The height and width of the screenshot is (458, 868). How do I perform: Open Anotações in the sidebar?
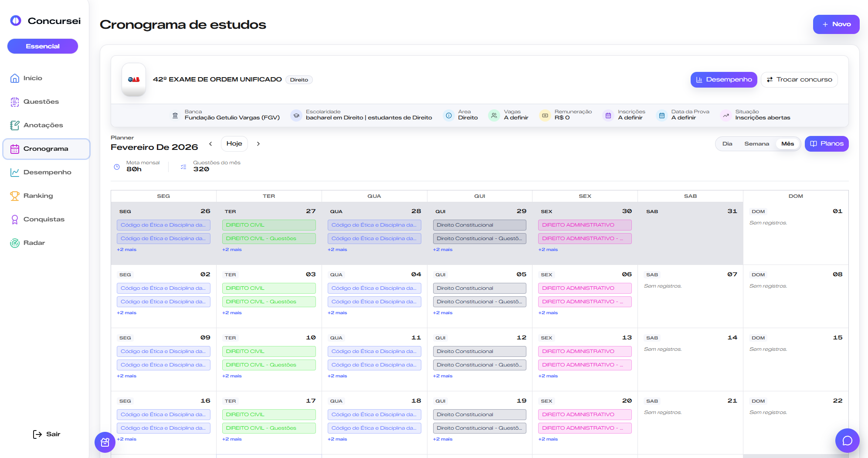43,125
